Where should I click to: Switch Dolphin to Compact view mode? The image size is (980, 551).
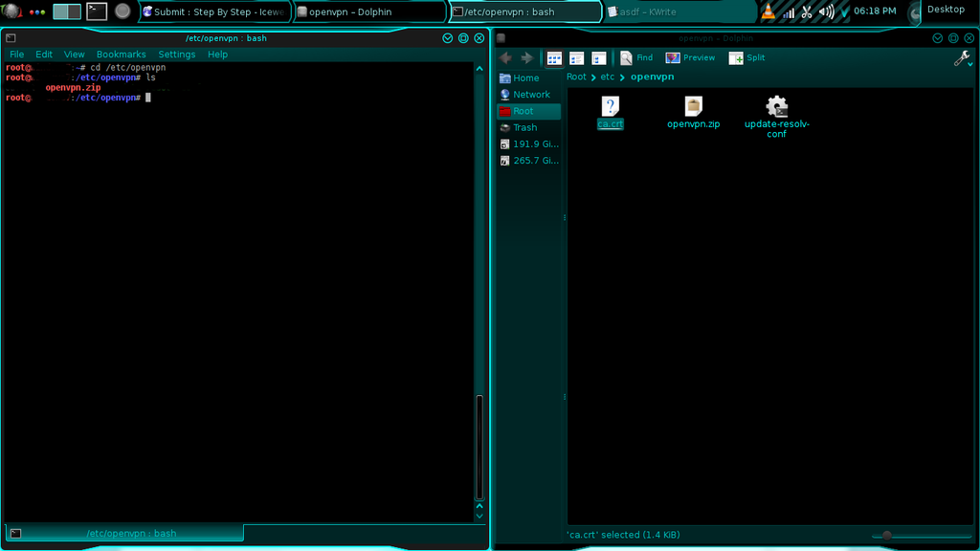pyautogui.click(x=576, y=58)
